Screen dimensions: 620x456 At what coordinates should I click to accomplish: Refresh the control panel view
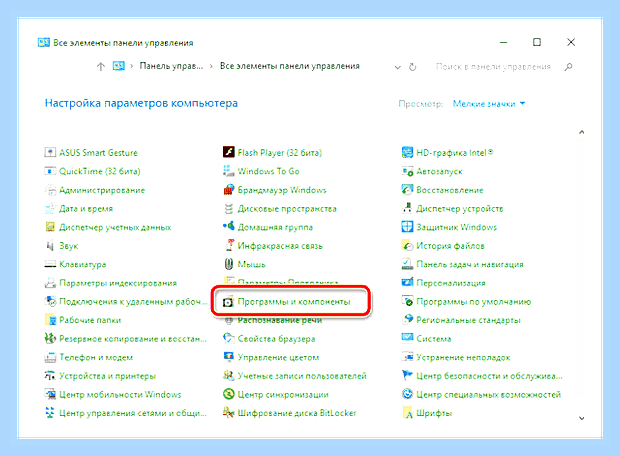(x=412, y=67)
